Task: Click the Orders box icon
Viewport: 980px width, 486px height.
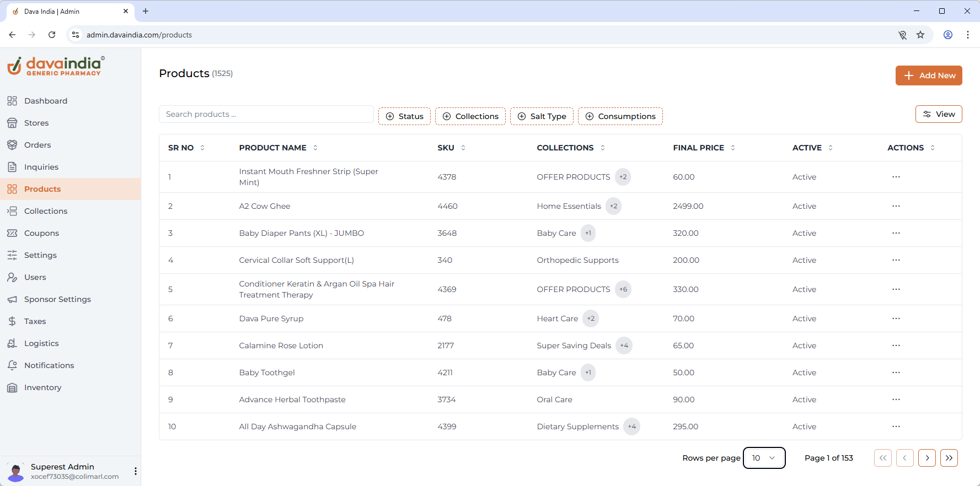Action: click(x=12, y=145)
